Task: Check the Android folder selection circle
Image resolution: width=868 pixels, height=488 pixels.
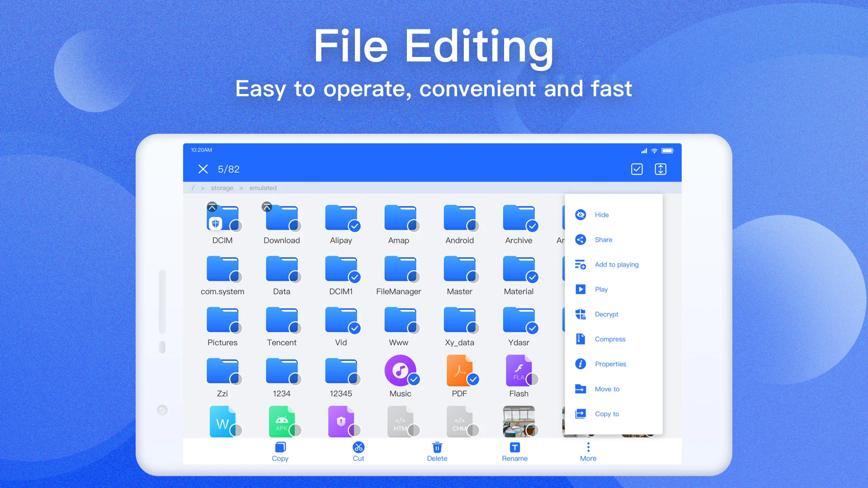Action: (473, 226)
